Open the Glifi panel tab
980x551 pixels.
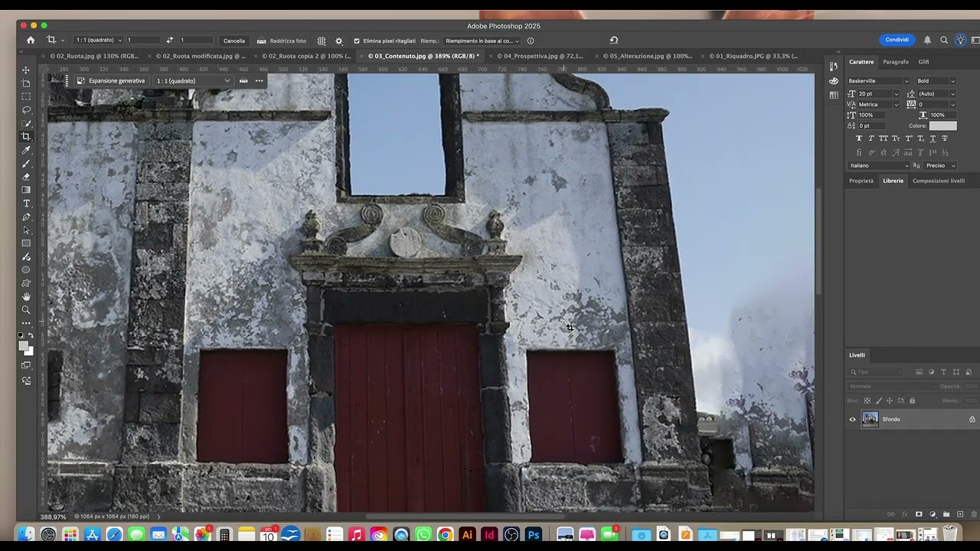coord(924,62)
